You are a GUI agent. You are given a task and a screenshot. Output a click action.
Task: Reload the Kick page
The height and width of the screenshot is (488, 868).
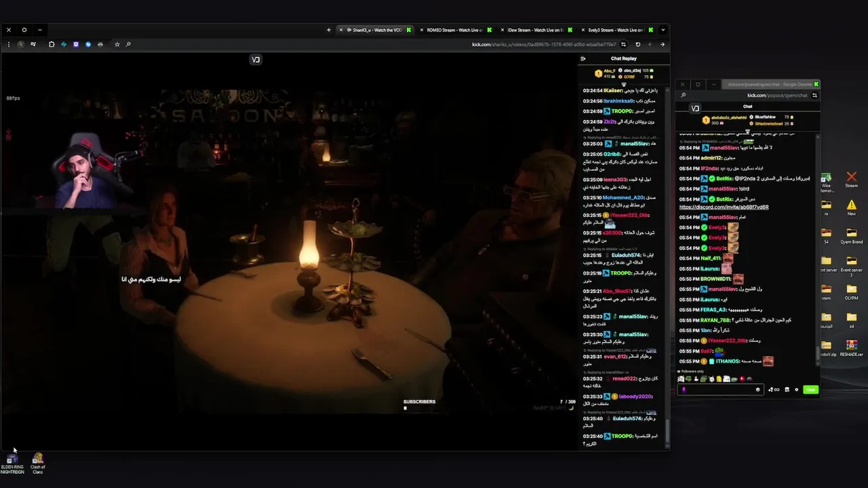point(637,45)
